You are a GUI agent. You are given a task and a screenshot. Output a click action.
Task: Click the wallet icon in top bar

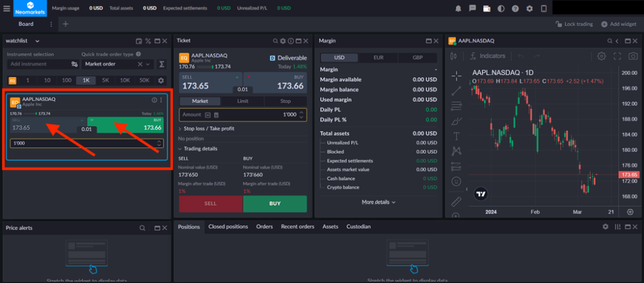point(487,8)
